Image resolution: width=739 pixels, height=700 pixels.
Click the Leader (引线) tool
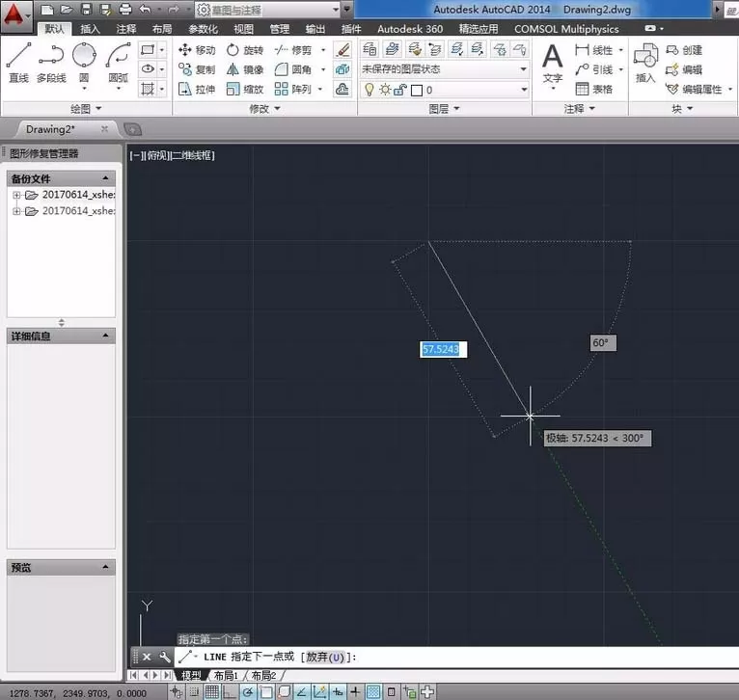(x=594, y=69)
